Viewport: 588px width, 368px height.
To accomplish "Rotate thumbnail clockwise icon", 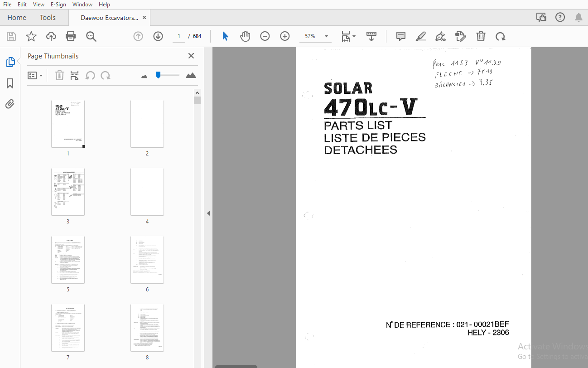I will (x=106, y=75).
